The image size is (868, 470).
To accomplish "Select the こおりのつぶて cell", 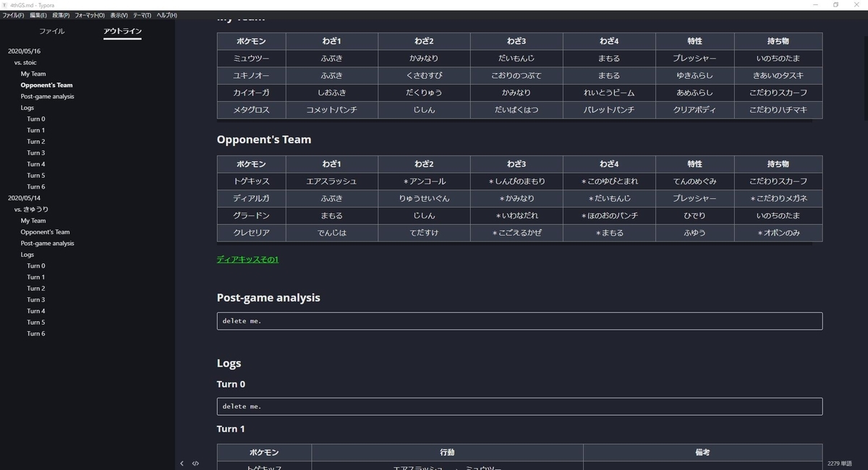I will pyautogui.click(x=516, y=75).
